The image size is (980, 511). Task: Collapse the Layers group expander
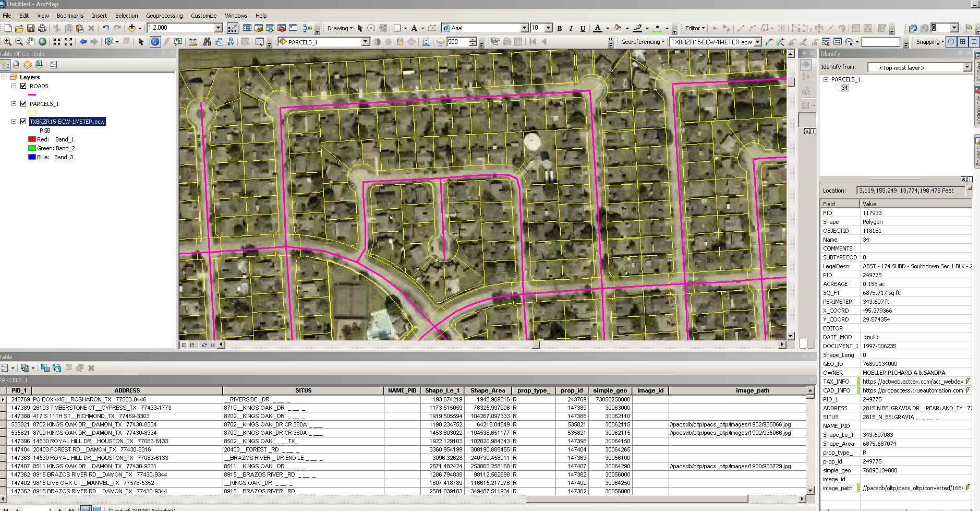click(x=4, y=77)
